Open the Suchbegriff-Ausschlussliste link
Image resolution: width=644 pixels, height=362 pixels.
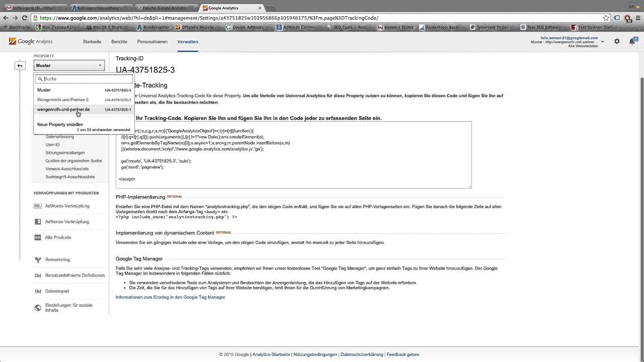tap(70, 177)
